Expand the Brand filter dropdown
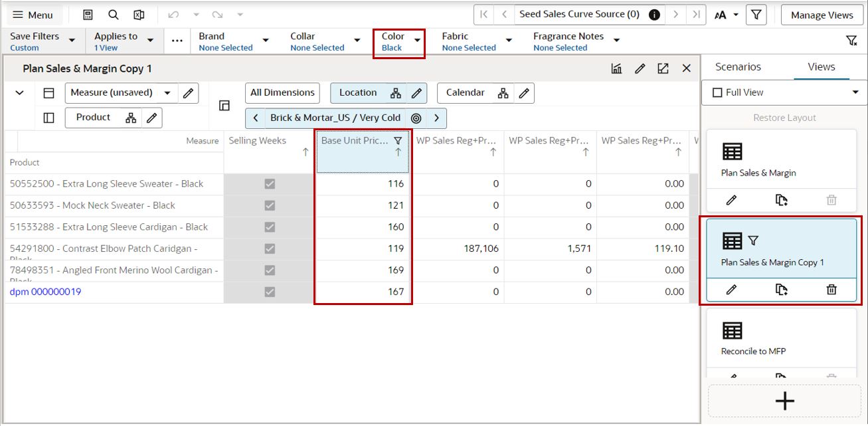Screen dimensions: 868x426 point(265,39)
